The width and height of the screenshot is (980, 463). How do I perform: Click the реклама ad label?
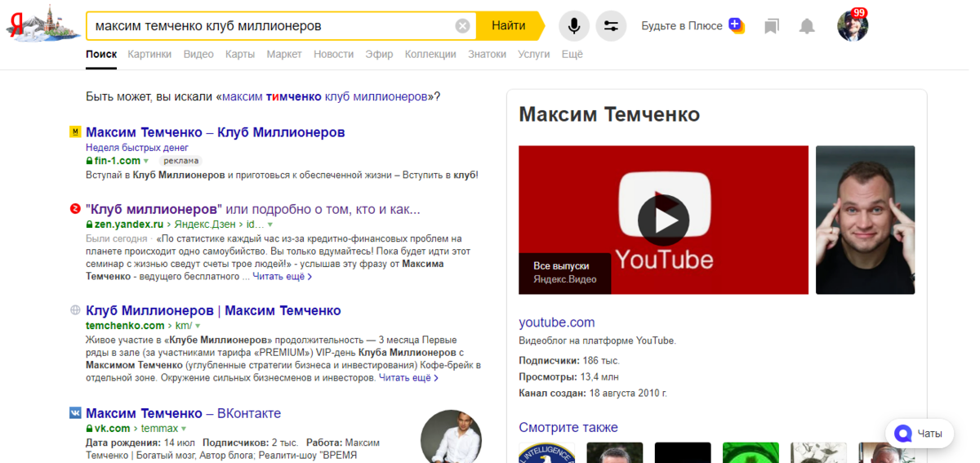[x=180, y=161]
